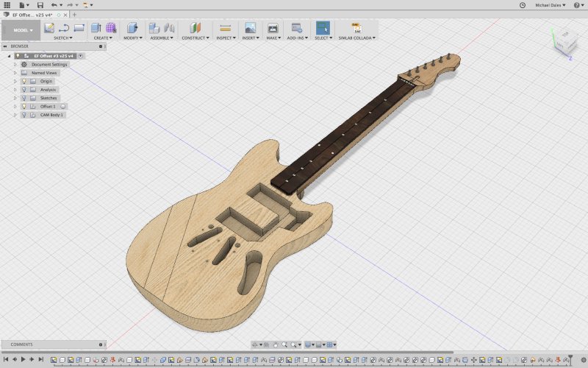Close the EF Offse... document tab
The width and height of the screenshot is (588, 368).
coord(65,15)
